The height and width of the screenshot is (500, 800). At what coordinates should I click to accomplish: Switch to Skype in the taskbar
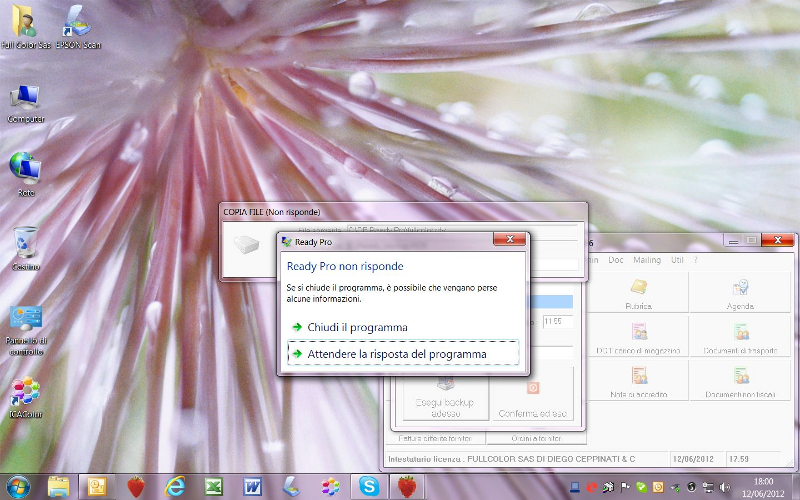pyautogui.click(x=369, y=486)
